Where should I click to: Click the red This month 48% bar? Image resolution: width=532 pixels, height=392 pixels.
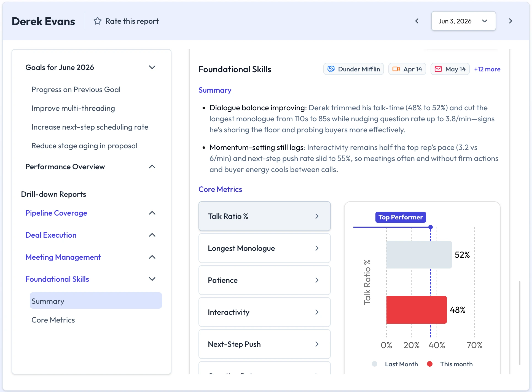click(417, 310)
